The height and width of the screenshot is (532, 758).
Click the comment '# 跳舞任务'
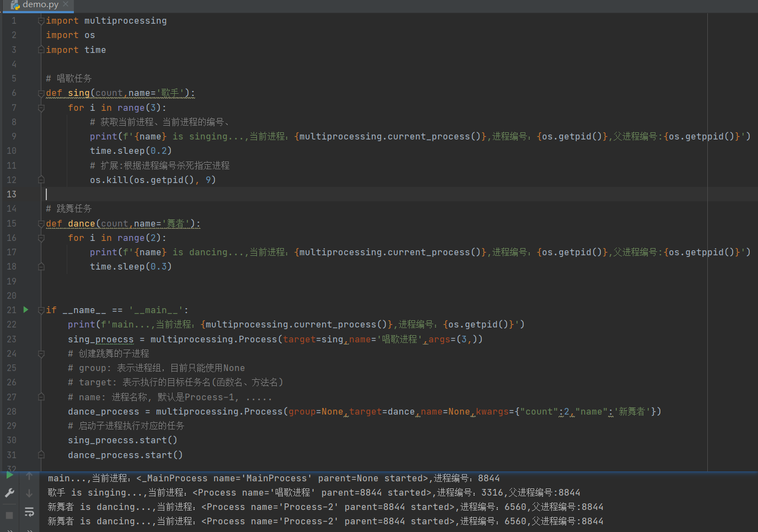tap(69, 208)
